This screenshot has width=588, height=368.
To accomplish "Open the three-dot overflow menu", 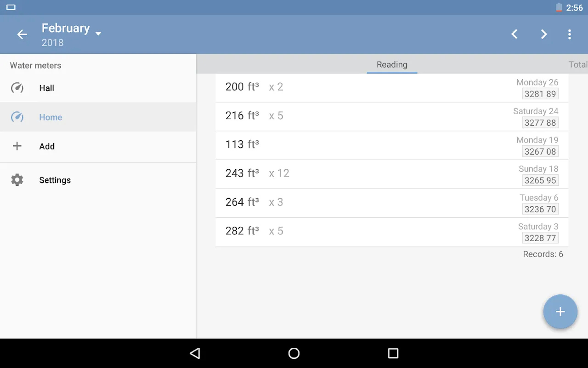I will (x=570, y=34).
